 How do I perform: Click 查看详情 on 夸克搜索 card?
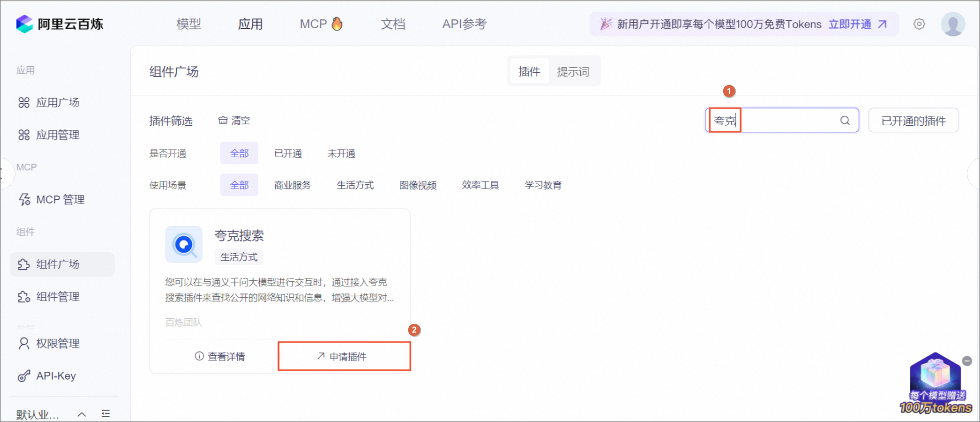(220, 356)
